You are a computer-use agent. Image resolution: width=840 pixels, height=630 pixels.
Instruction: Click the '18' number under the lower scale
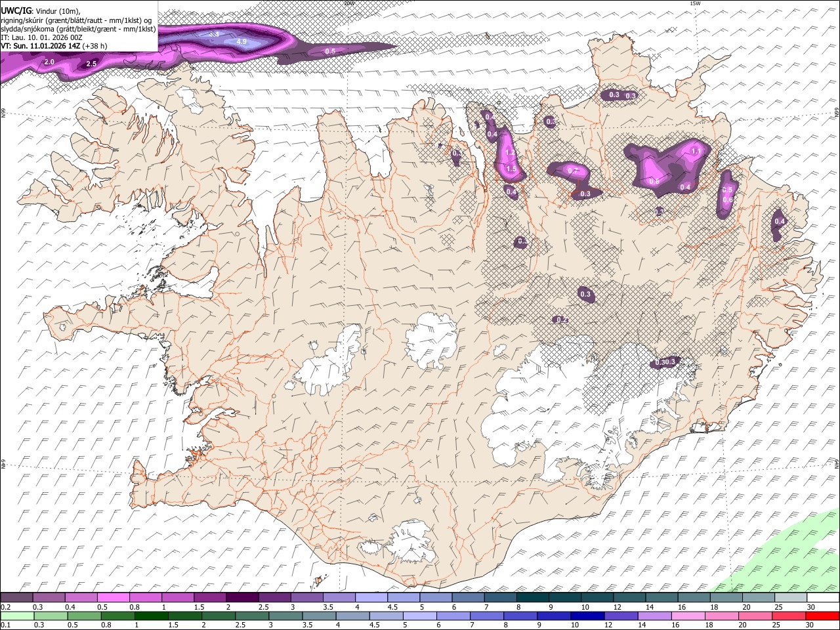(709, 625)
